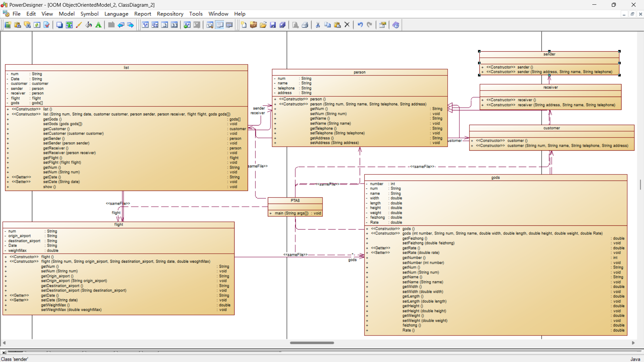Open the File menu
This screenshot has width=644, height=362.
click(x=16, y=14)
